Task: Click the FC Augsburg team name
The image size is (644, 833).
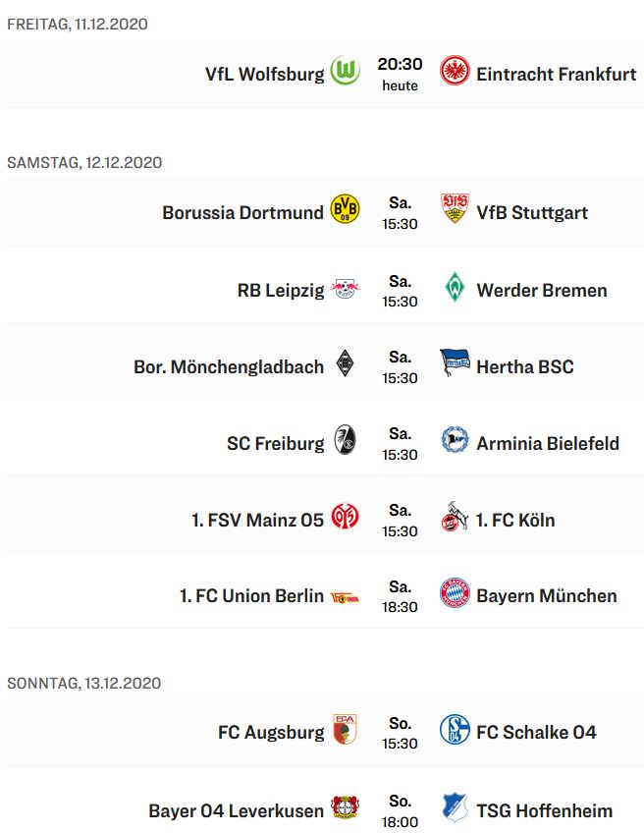Action: (x=271, y=732)
